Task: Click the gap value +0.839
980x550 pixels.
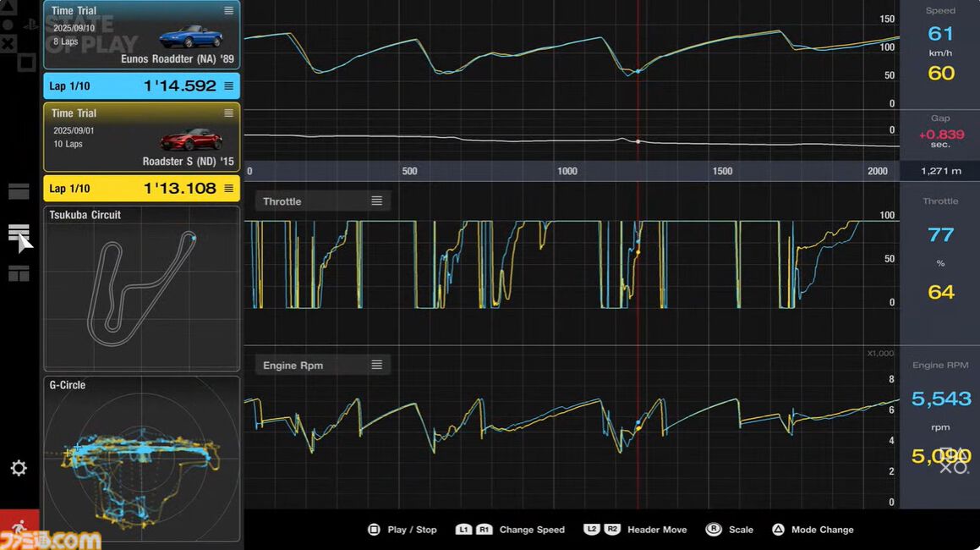Action: 941,135
